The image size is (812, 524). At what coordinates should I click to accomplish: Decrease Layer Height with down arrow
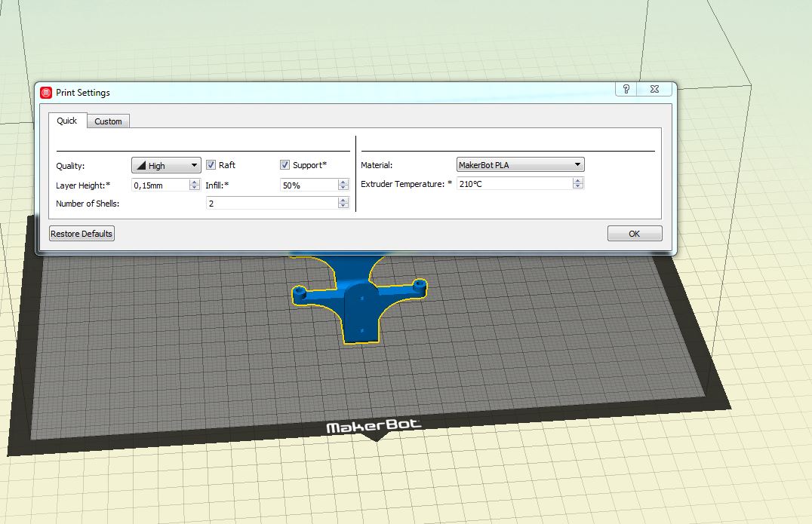(x=194, y=188)
